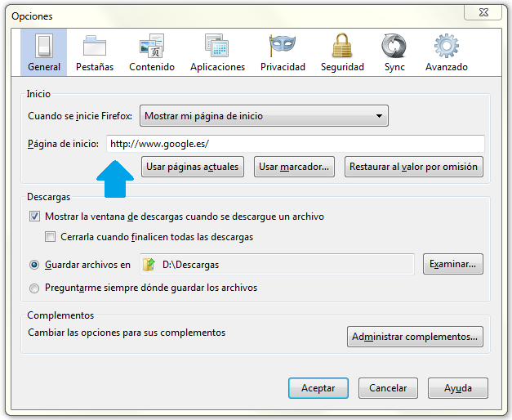Click the Usar marcador button
Viewport: 512px width, 420px height.
[294, 167]
